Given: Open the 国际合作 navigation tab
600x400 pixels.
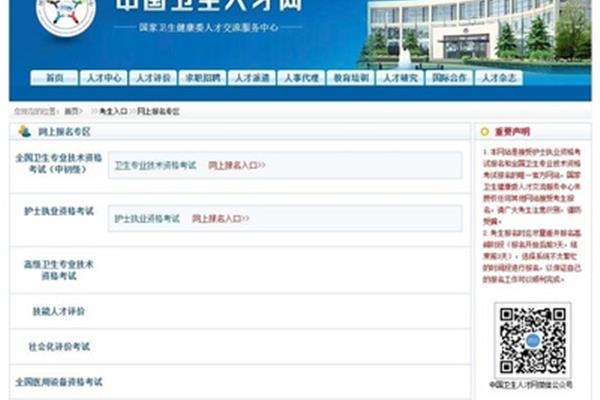Looking at the screenshot, I should [449, 78].
